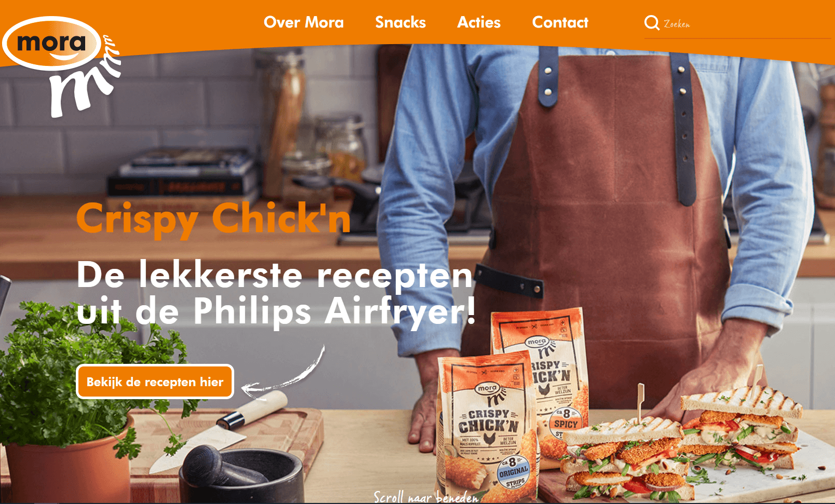Click the magnifying glass search icon
835x504 pixels.
(x=652, y=23)
